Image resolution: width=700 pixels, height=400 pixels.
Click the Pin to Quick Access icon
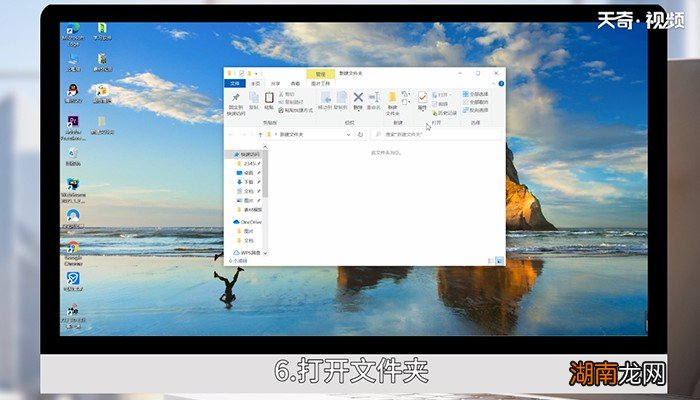[x=235, y=99]
